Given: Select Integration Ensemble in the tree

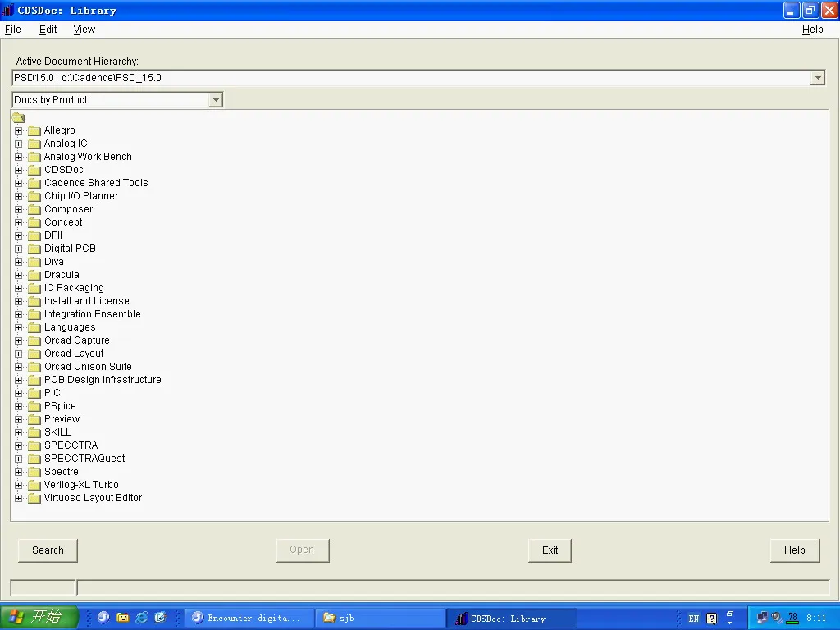Looking at the screenshot, I should 92,314.
